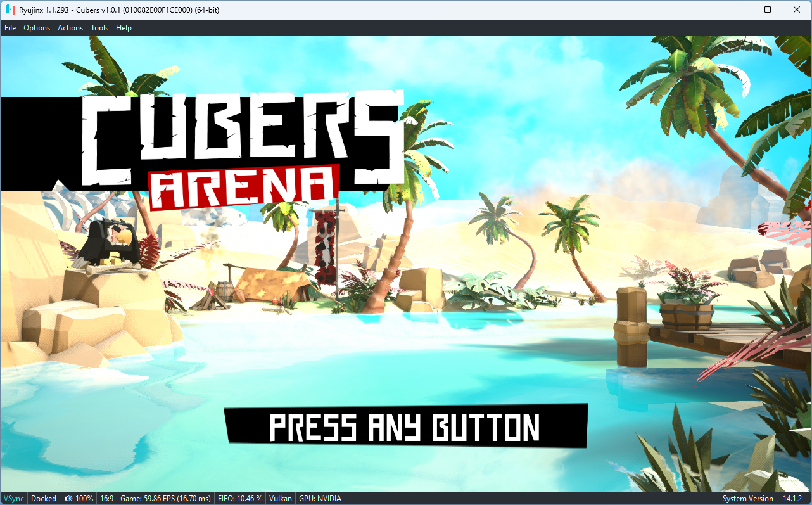Click the FIFO 10.46 % indicator

click(x=239, y=498)
